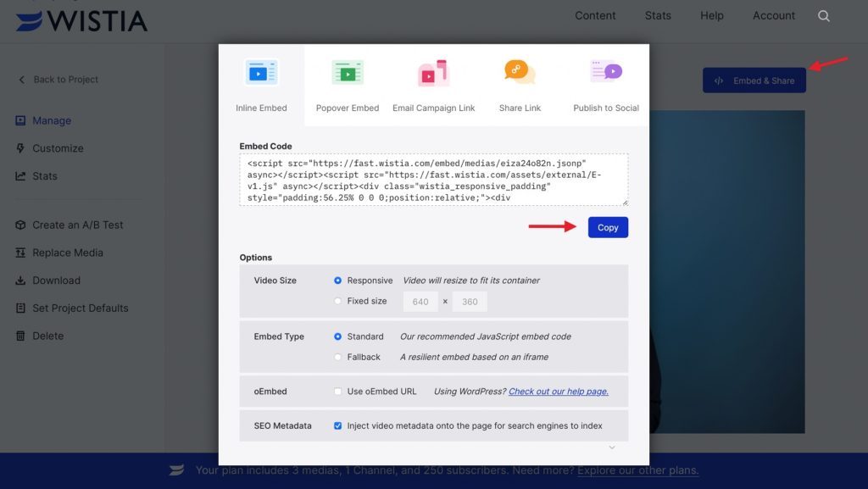Viewport: 868px width, 489px height.
Task: Copy the embed code
Action: [608, 227]
